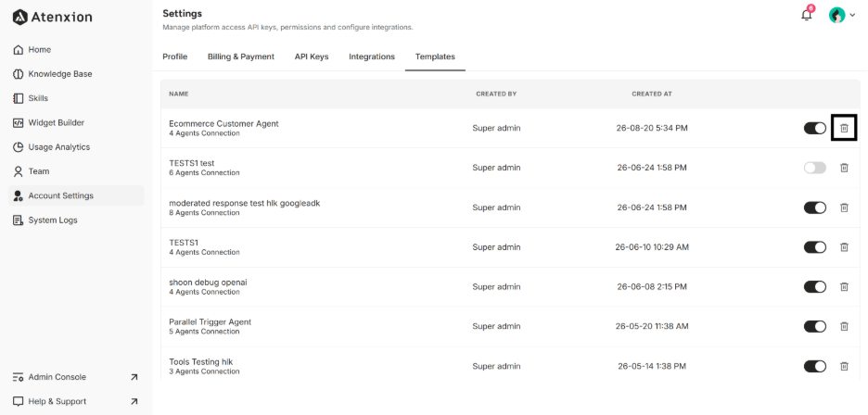Open the notifications bell

[807, 15]
